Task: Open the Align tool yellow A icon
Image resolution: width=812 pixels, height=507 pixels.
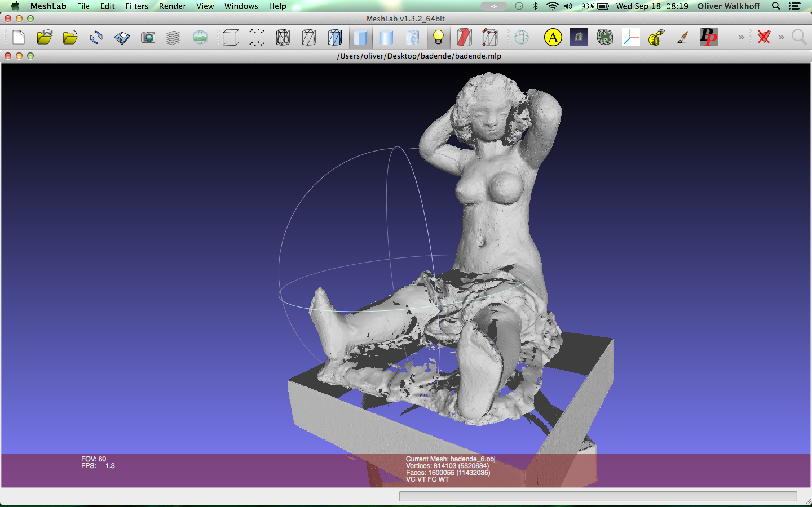Action: (553, 37)
